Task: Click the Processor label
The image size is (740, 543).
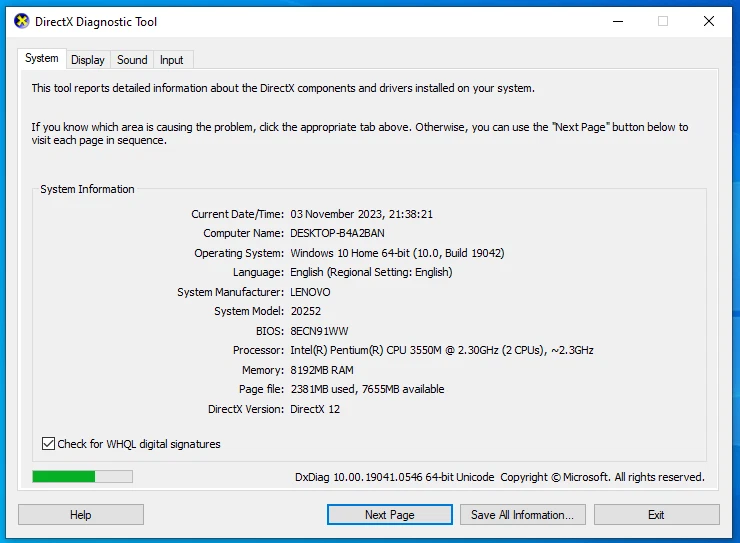Action: 258,350
